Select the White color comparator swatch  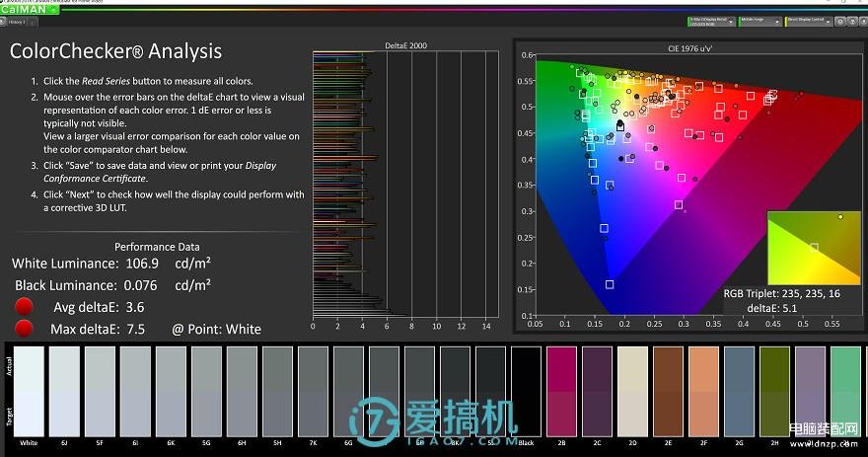[x=29, y=392]
